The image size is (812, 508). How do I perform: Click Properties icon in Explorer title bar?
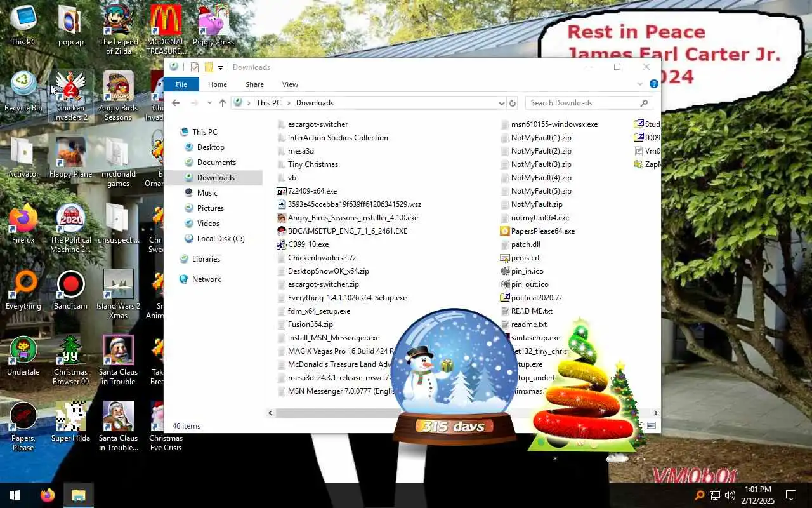tap(194, 67)
